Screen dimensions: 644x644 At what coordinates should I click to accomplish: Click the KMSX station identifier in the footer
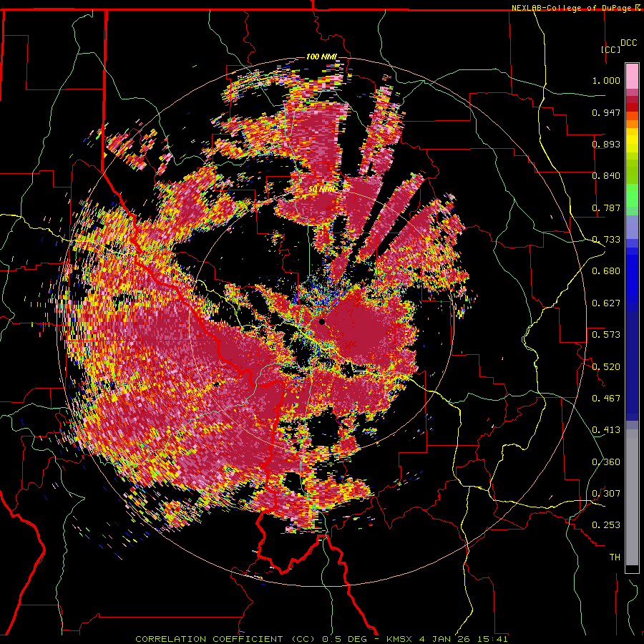coord(401,639)
